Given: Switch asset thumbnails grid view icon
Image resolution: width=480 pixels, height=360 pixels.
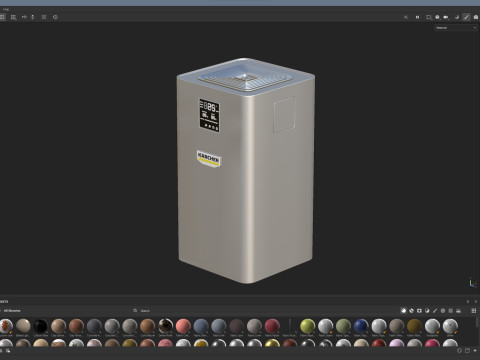Looking at the screenshot, I should [474, 311].
